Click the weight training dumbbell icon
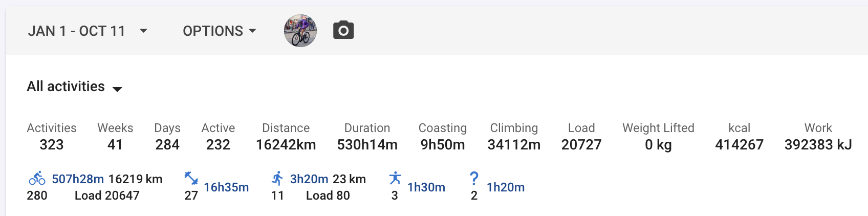Image resolution: width=868 pixels, height=216 pixels. [191, 179]
